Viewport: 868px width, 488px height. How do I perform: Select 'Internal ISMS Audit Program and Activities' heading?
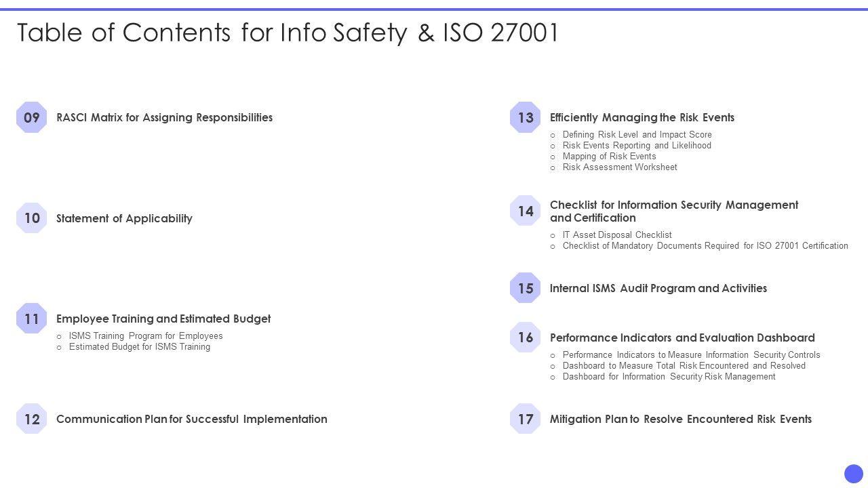tap(658, 288)
